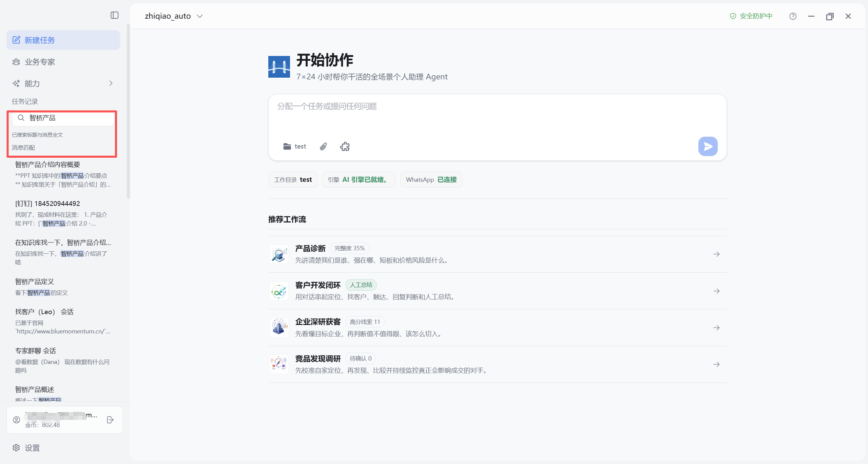868x464 pixels.
Task: Click the 人工总结 badge
Action: (x=361, y=285)
